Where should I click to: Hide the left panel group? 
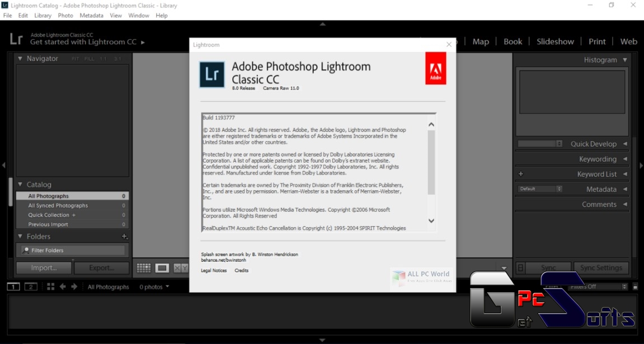pyautogui.click(x=3, y=166)
